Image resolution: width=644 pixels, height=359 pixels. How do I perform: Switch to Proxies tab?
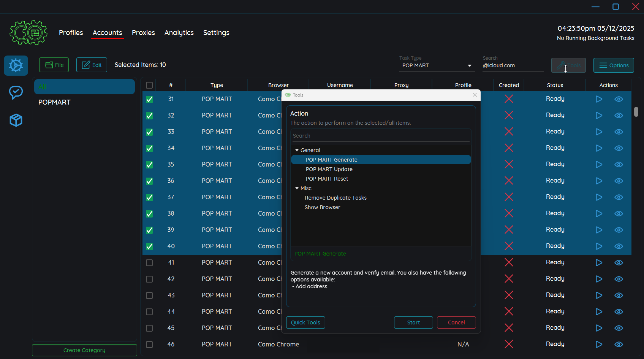pos(143,33)
